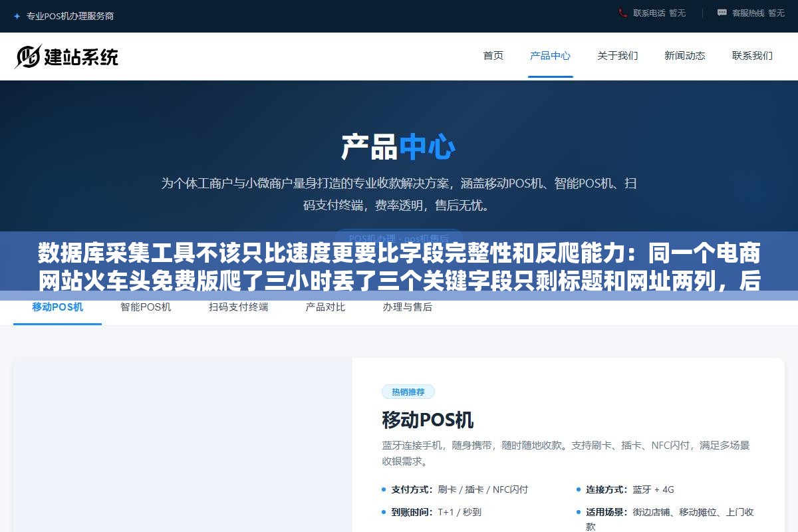Open 联系我们 in the navigation
Image resolution: width=798 pixels, height=532 pixels.
tap(753, 56)
